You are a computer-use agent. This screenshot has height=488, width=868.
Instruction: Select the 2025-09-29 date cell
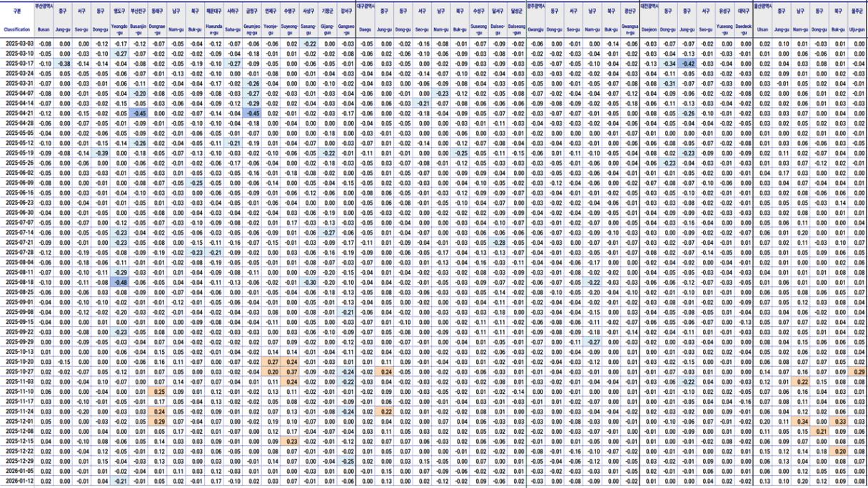tap(17, 341)
